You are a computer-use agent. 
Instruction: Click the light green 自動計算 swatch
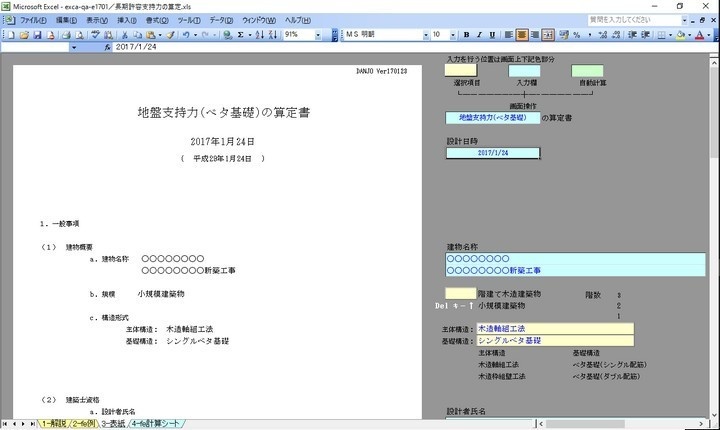coord(587,71)
